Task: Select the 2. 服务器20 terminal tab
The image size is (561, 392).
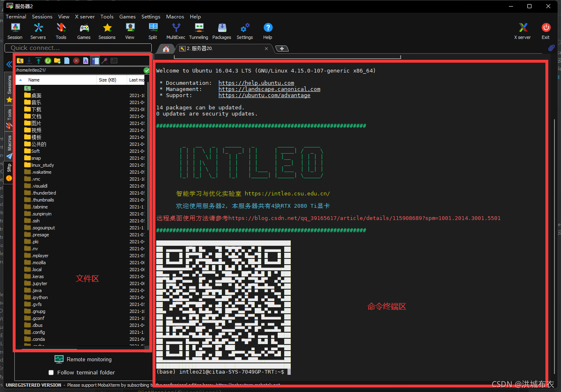Action: [221, 48]
